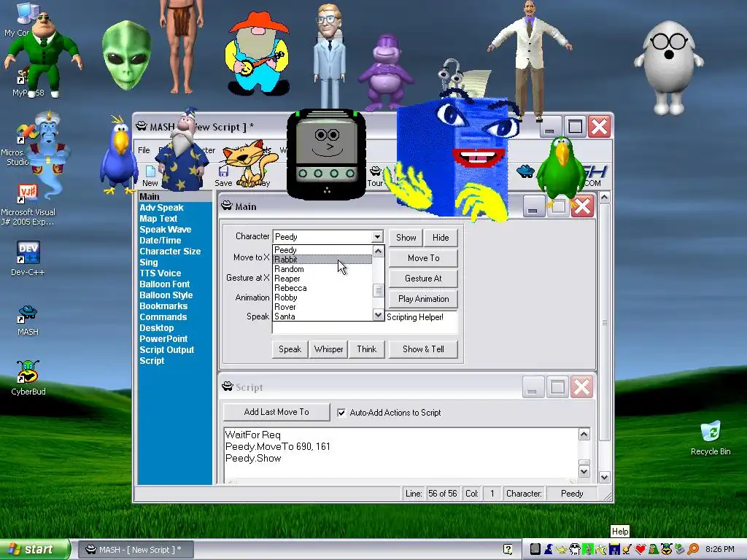
Task: Click the 'Peedy.MoveTo 690, 161' script line
Action: click(278, 447)
